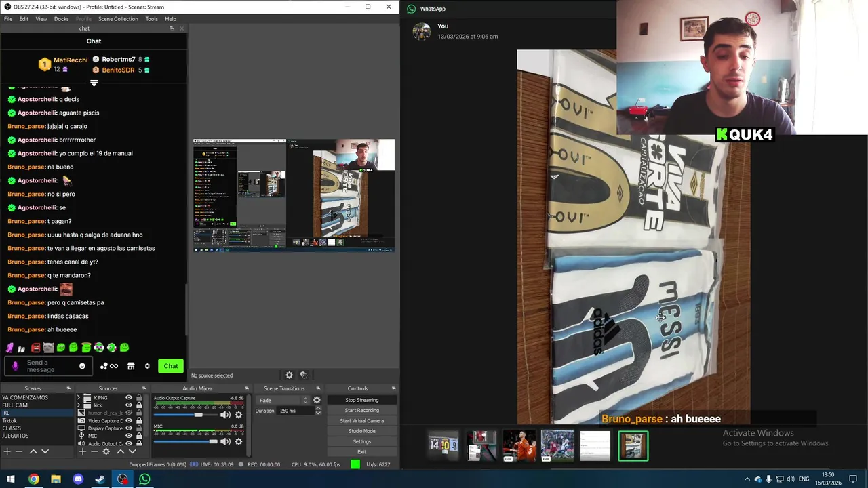Open source filters icon below preview
The height and width of the screenshot is (488, 868).
coord(304,375)
